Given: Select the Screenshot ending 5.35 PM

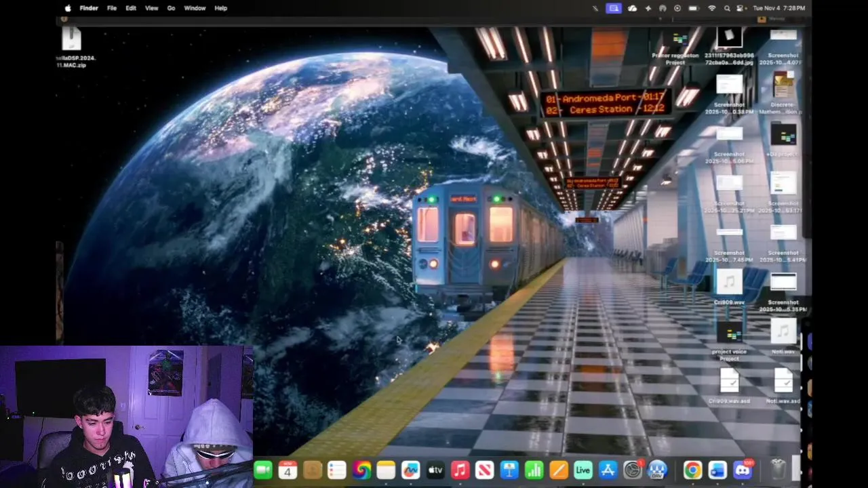Looking at the screenshot, I should coord(783,283).
